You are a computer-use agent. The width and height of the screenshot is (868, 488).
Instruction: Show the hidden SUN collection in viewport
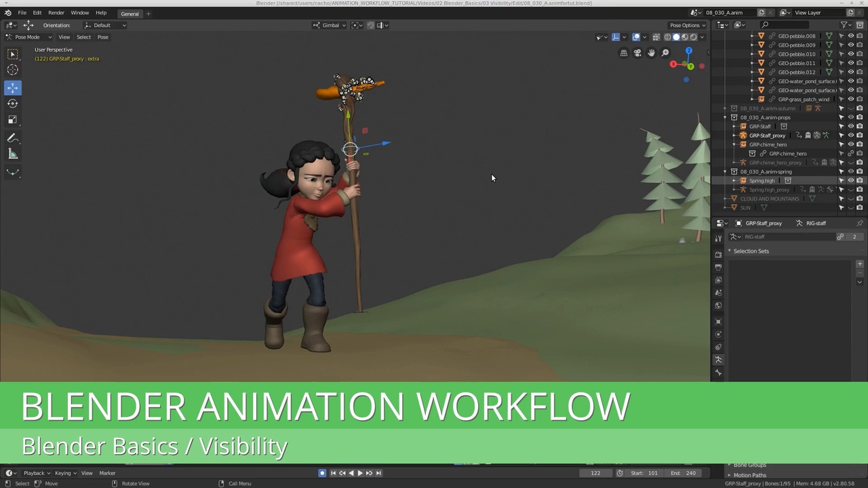(x=850, y=208)
